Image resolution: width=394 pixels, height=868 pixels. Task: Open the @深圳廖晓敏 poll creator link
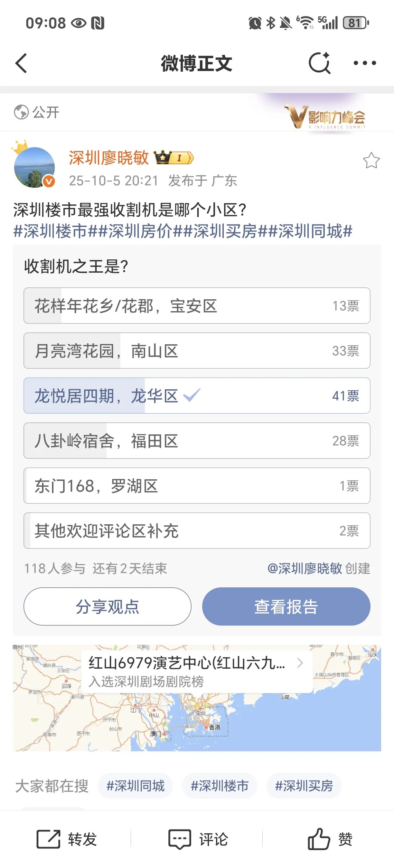tap(305, 568)
